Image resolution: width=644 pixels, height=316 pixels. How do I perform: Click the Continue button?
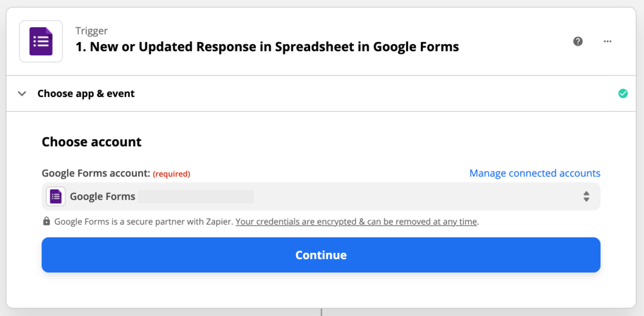tap(321, 255)
